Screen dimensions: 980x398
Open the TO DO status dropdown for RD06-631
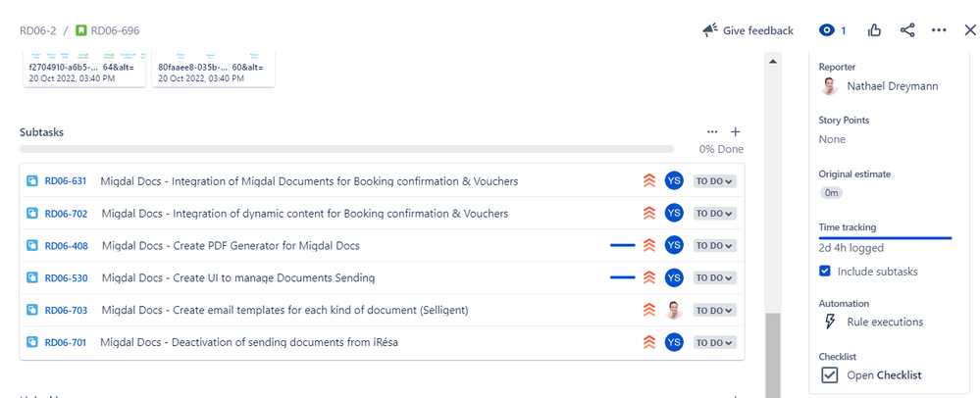coord(715,181)
